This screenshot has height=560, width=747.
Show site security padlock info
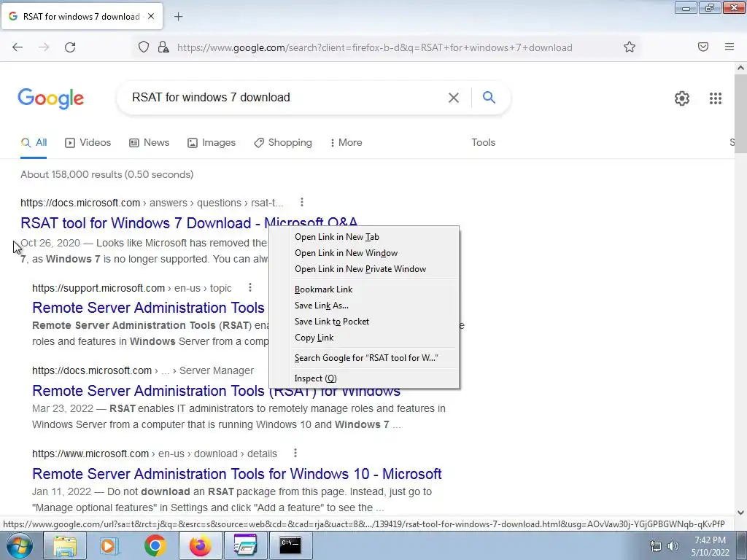click(163, 47)
